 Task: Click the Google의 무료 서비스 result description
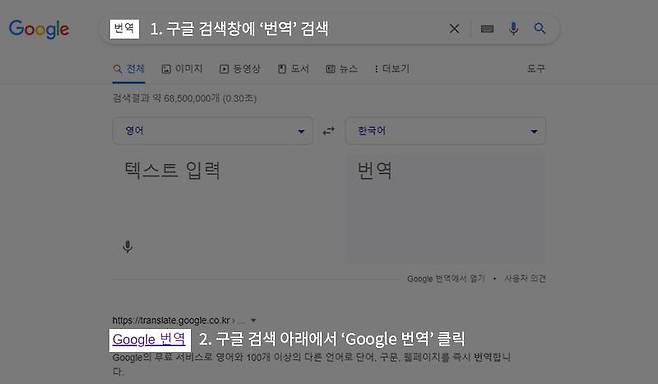pyautogui.click(x=312, y=364)
